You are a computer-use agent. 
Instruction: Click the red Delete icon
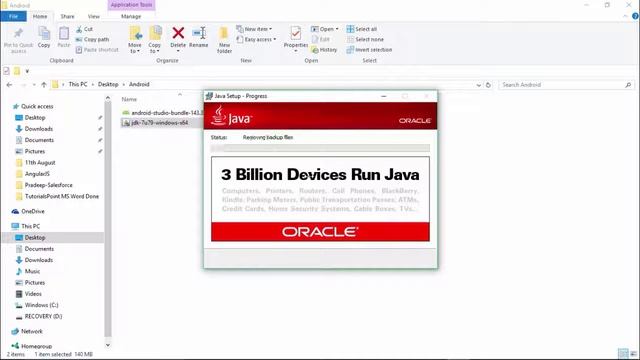click(178, 33)
